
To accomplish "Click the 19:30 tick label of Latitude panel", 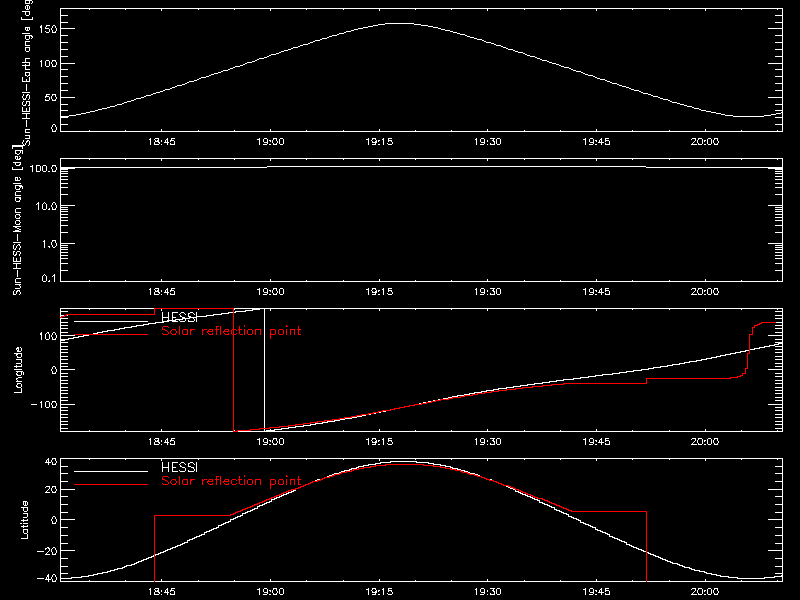I will (x=488, y=592).
